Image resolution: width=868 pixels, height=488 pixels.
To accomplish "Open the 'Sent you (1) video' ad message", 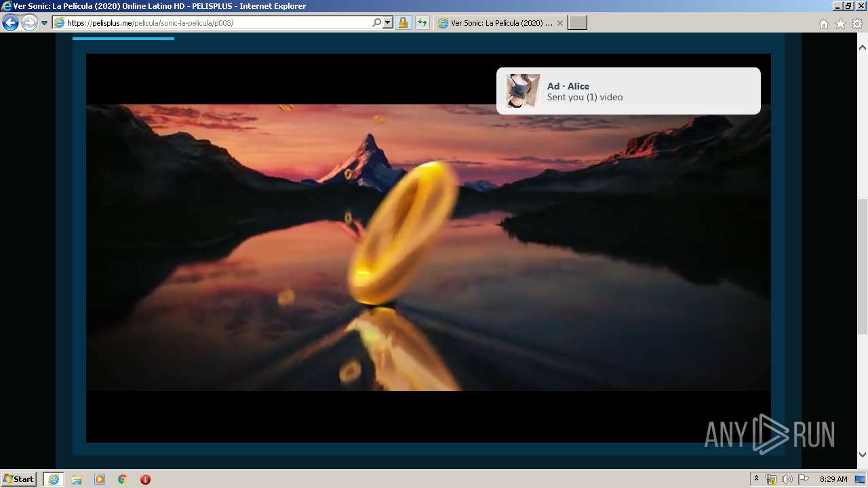I will (x=585, y=98).
